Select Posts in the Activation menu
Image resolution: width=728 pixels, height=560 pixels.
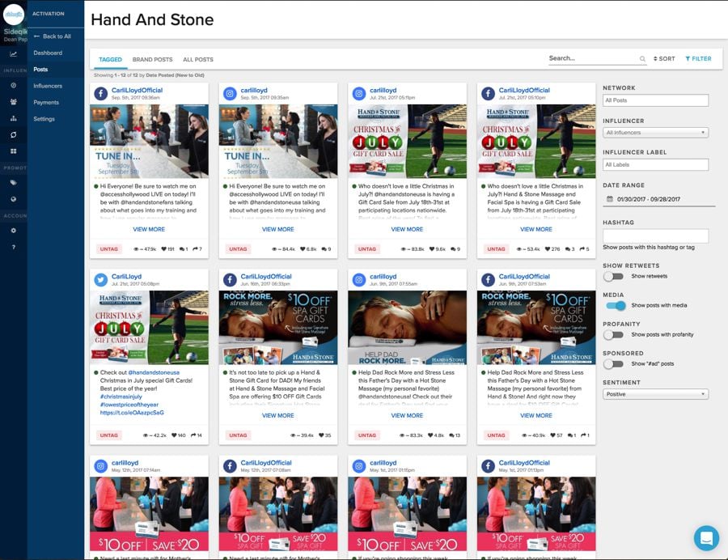click(x=40, y=69)
